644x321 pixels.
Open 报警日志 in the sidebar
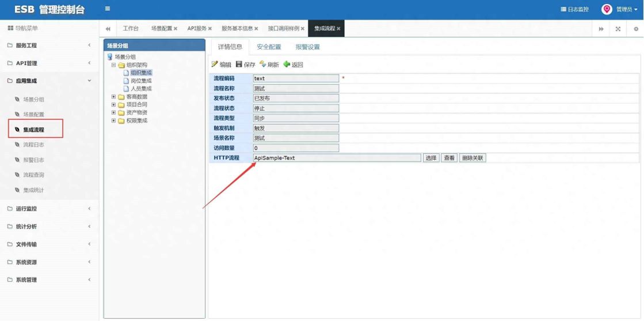click(34, 160)
